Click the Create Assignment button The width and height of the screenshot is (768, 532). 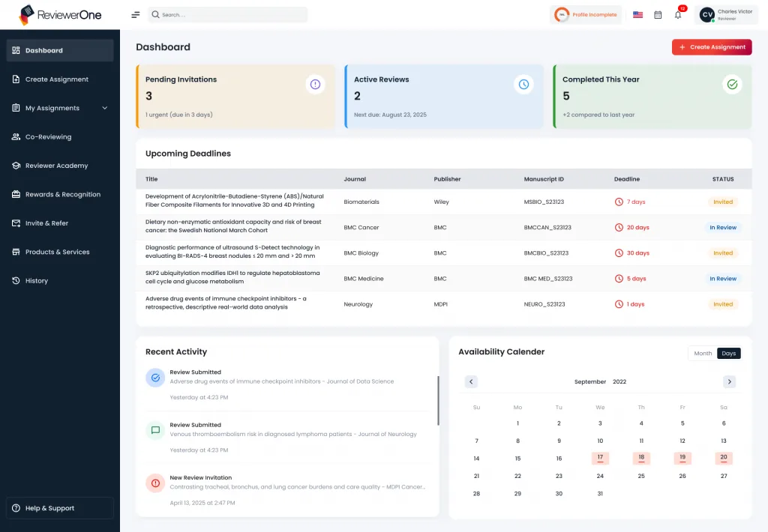pos(712,46)
